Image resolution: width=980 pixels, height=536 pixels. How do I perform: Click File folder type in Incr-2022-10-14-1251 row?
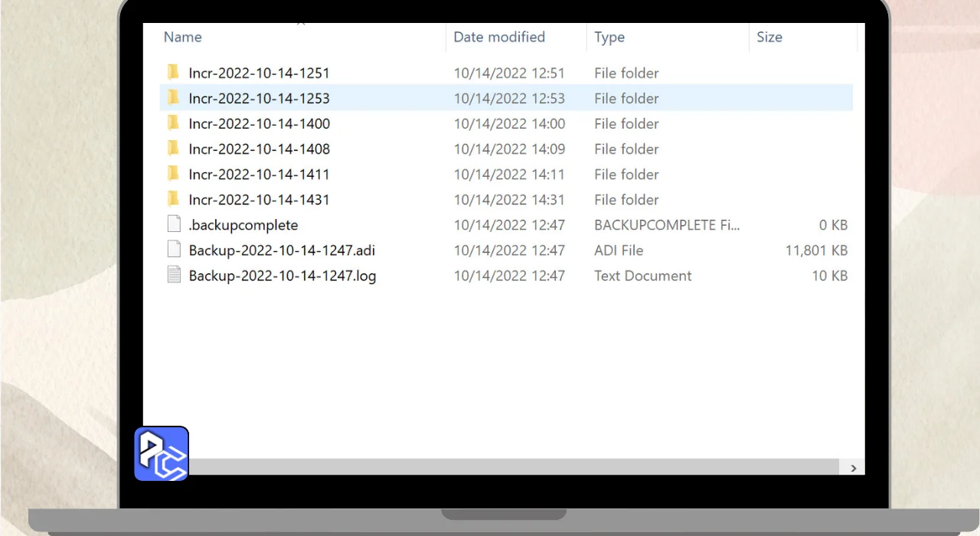[626, 74]
